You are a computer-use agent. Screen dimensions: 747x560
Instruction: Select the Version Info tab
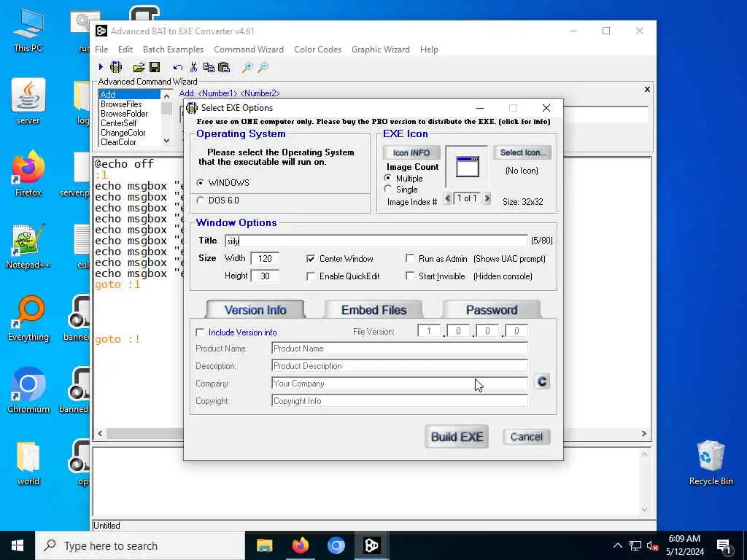pos(255,310)
